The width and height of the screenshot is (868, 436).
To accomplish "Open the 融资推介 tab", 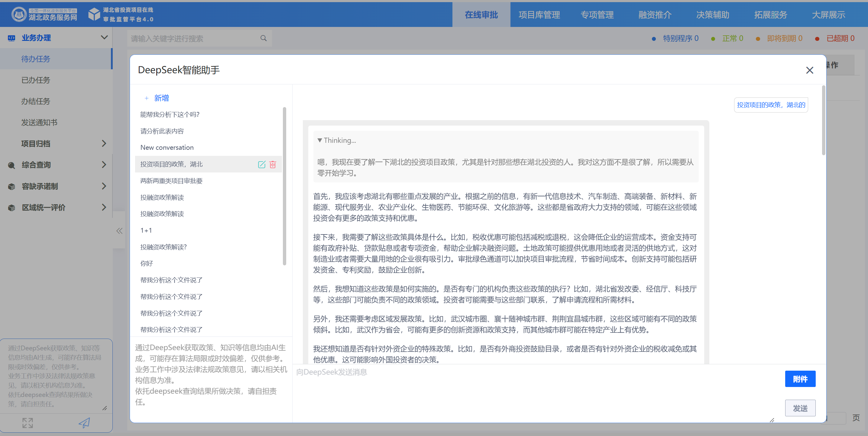I will click(x=655, y=15).
